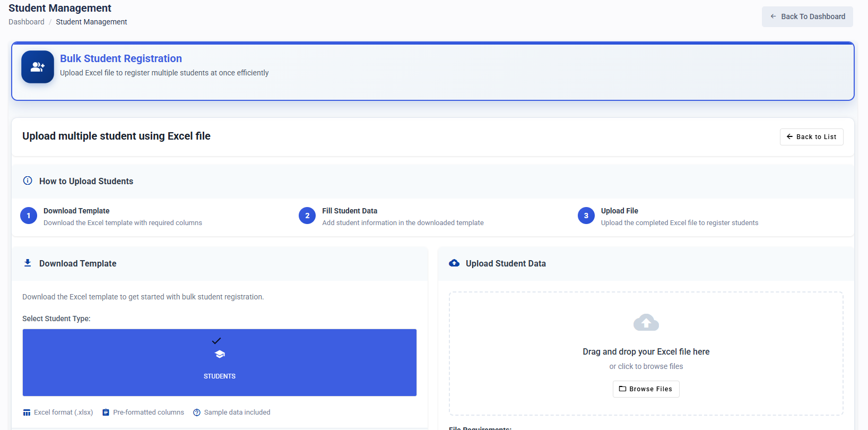Click the cloud icon beside Upload Student Data
Image resolution: width=868 pixels, height=430 pixels.
454,263
